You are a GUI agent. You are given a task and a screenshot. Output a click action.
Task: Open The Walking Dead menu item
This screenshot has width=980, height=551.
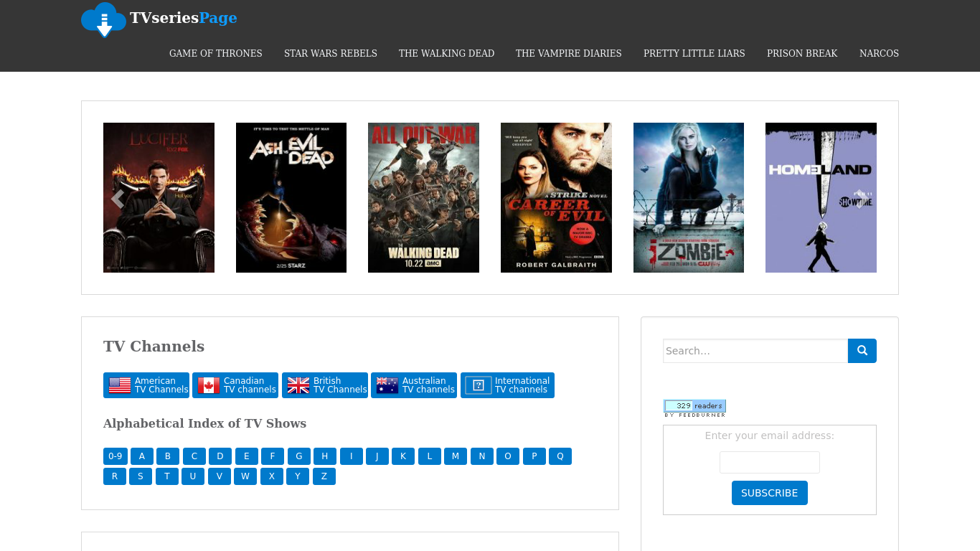point(446,53)
